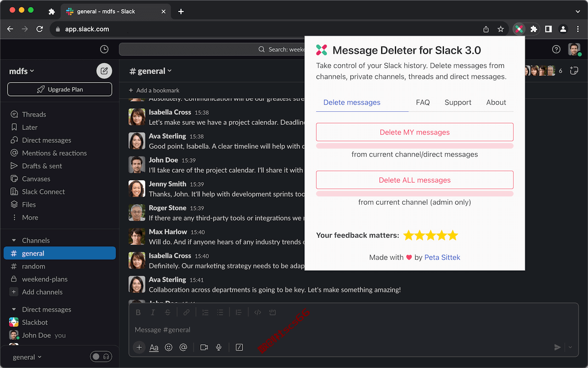Click the Slack search bar
Screen dimensions: 588x368
(211, 49)
